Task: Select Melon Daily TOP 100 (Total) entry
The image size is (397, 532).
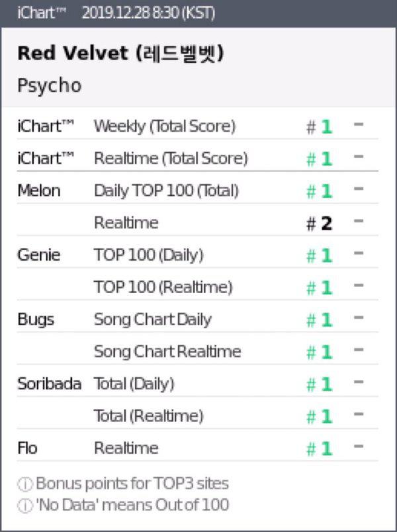Action: (197, 191)
